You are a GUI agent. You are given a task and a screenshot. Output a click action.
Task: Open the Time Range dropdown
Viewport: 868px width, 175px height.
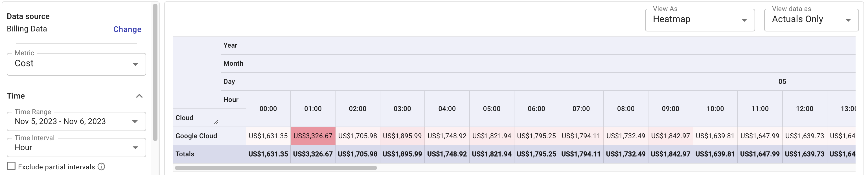76,121
